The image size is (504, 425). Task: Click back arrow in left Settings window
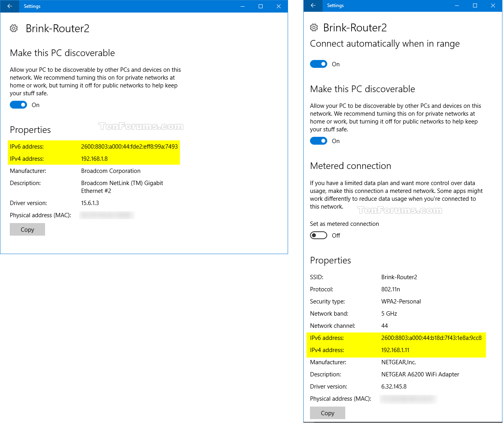coord(10,6)
